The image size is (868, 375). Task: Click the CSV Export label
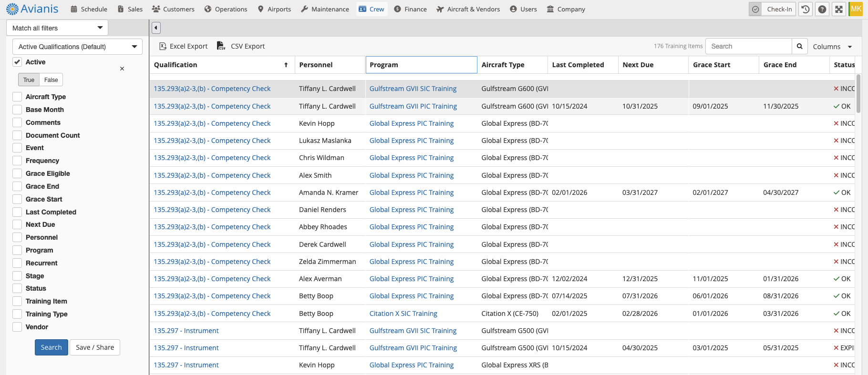click(248, 46)
